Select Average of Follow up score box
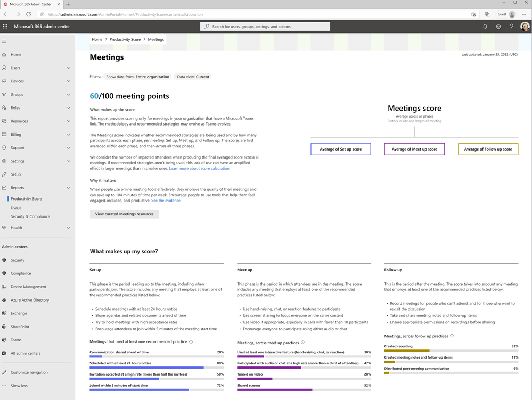This screenshot has height=400, width=532. 488,149
